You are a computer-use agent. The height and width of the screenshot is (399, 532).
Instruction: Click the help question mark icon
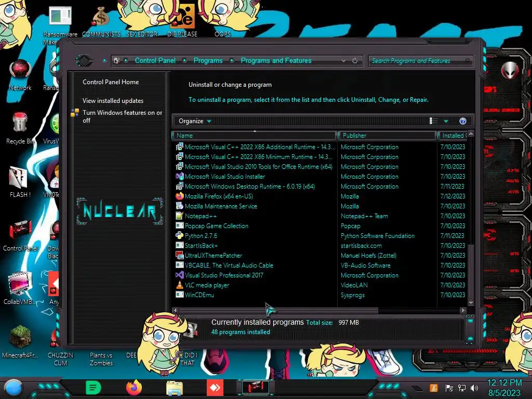click(x=462, y=121)
